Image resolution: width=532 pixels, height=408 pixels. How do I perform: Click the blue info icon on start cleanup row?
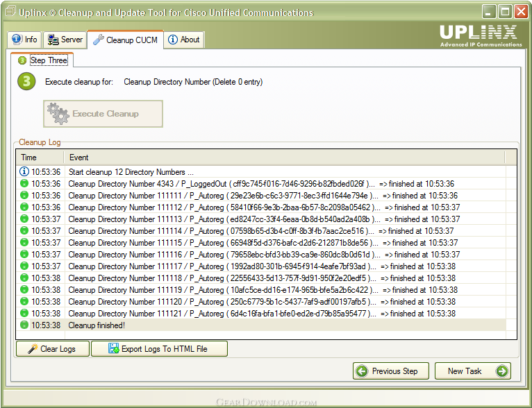coord(24,172)
